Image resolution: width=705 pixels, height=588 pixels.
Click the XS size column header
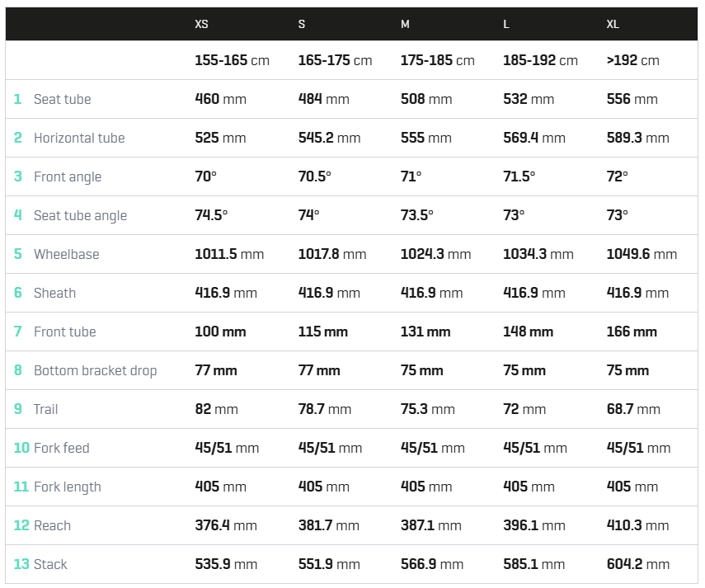(x=201, y=24)
